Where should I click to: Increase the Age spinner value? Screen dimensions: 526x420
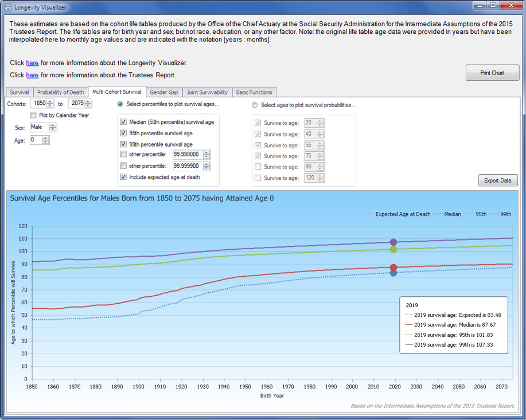coord(46,138)
